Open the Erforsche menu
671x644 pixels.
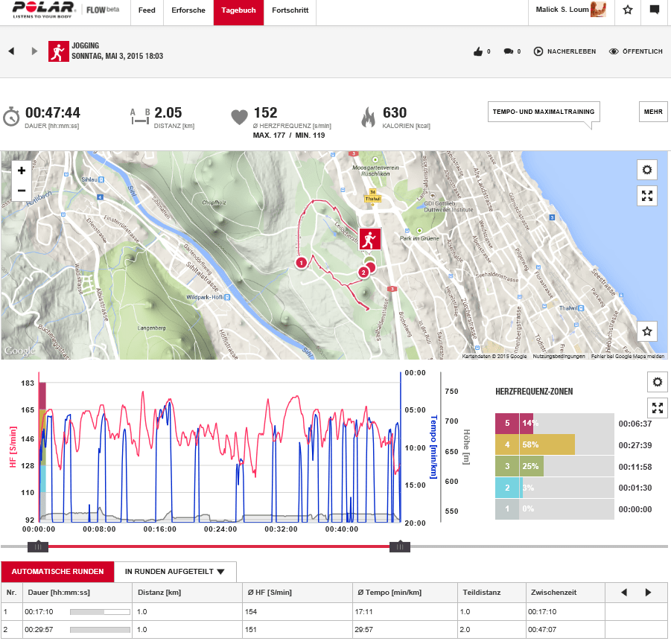(188, 12)
